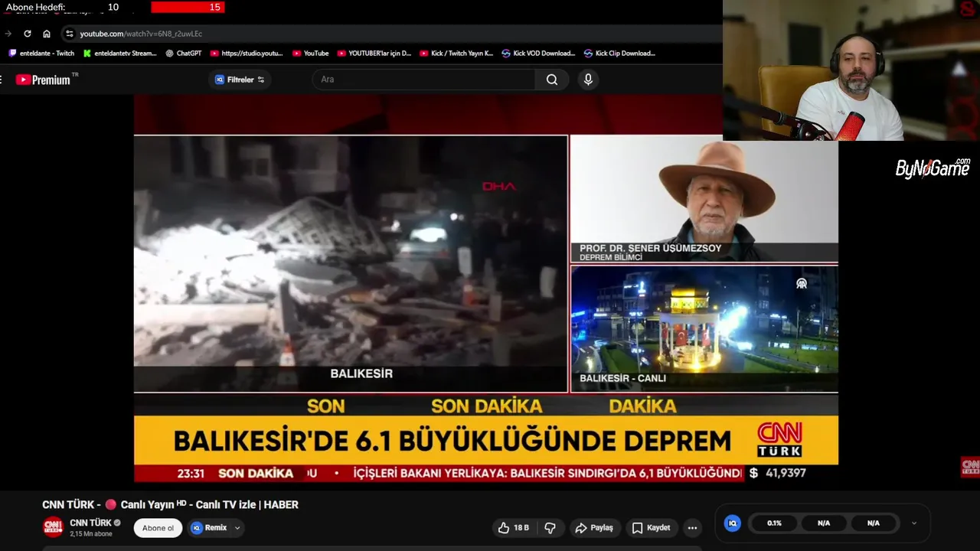Open the three-dot more actions menu
Screen dimensions: 980x551
693,528
